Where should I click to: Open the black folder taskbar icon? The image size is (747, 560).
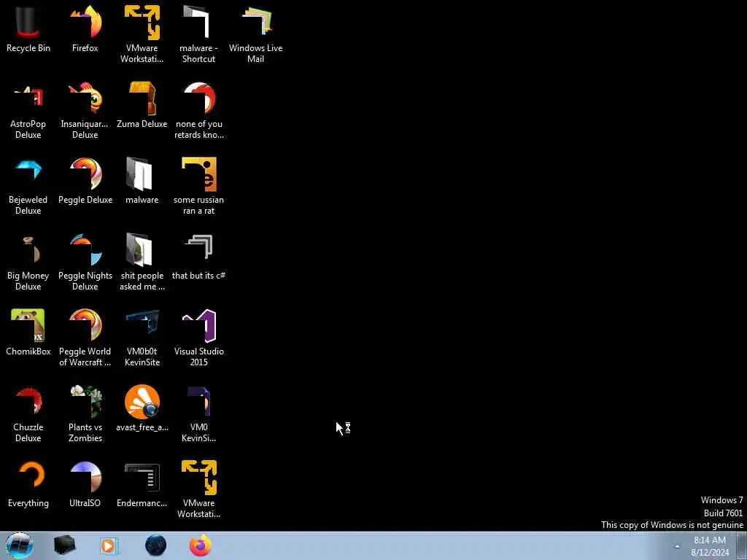tap(64, 545)
